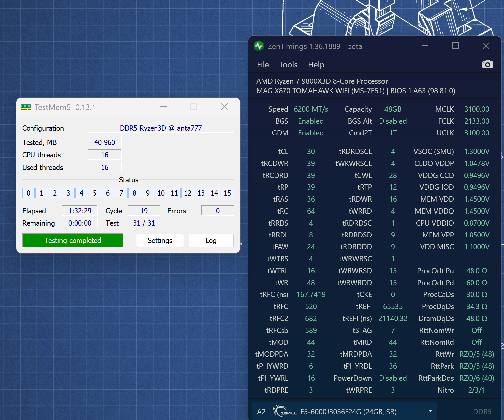Click the tRFCsb value 589
The image size is (504, 420).
click(x=311, y=330)
